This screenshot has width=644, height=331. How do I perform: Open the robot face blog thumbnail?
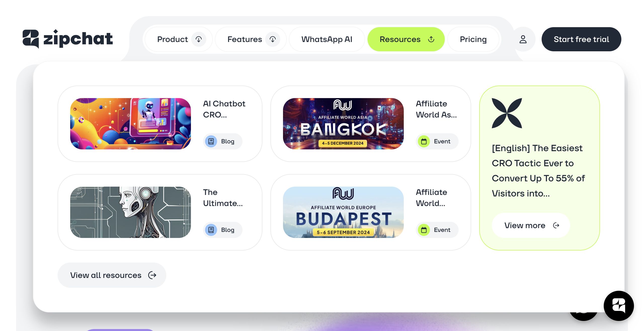click(131, 212)
